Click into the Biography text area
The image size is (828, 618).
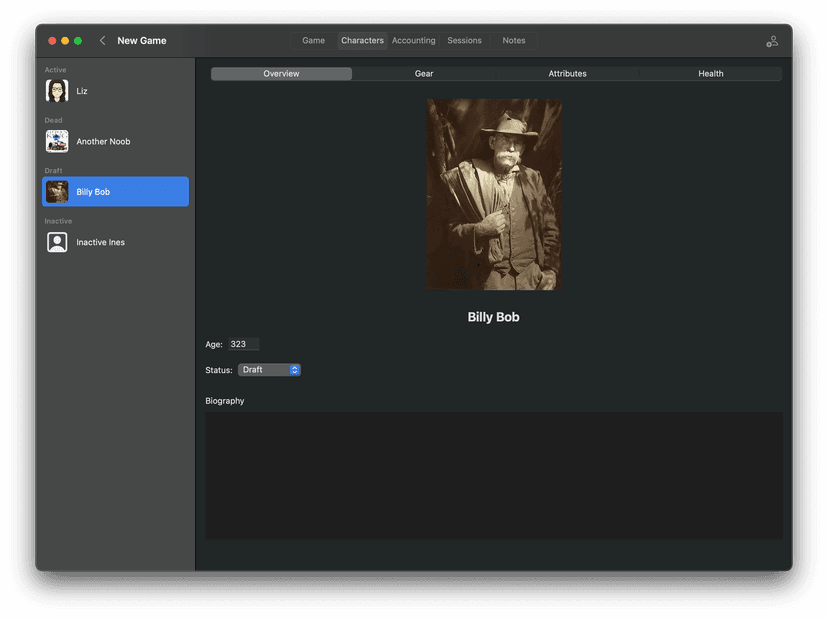(494, 476)
